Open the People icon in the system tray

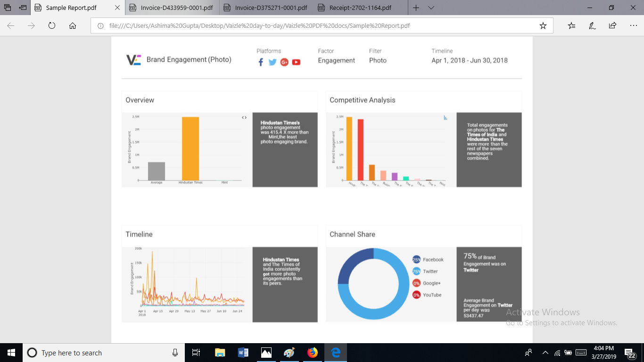point(528,353)
